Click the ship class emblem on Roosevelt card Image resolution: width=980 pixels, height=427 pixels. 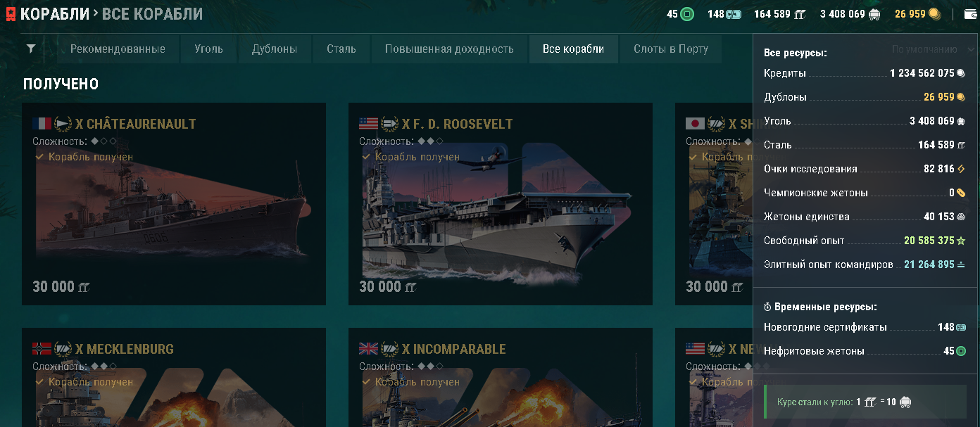[x=390, y=124]
